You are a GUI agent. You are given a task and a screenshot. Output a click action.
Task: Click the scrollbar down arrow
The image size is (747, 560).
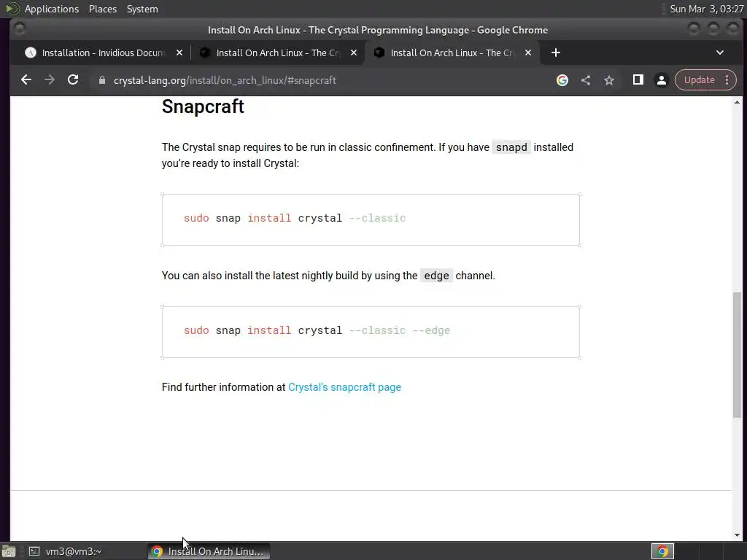pos(737,535)
